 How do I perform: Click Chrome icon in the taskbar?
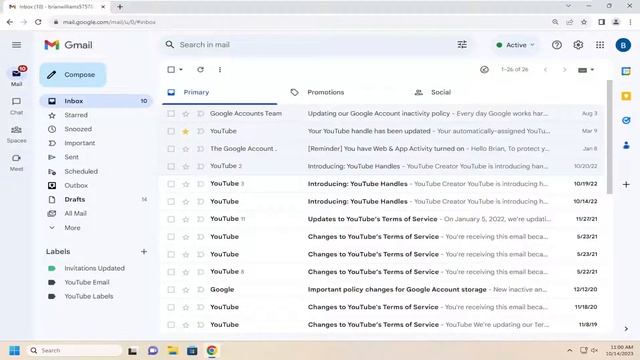coord(212,351)
